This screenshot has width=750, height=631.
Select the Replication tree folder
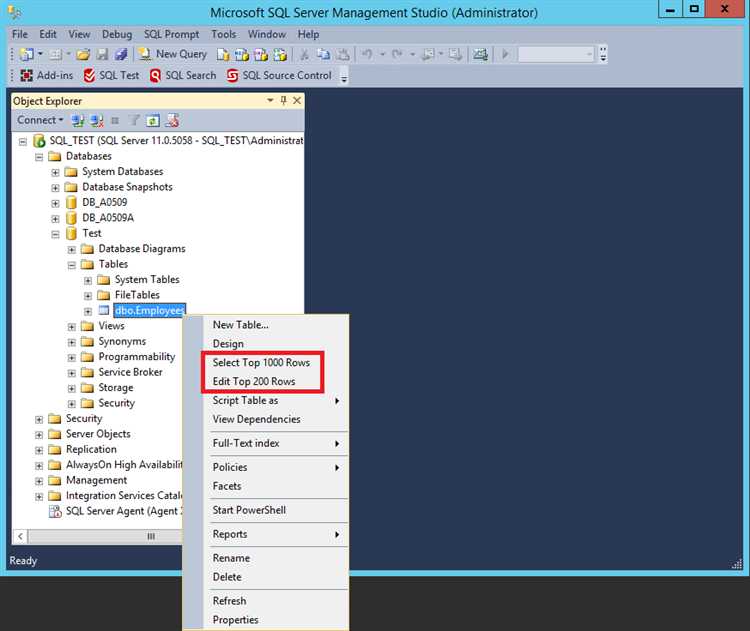91,449
